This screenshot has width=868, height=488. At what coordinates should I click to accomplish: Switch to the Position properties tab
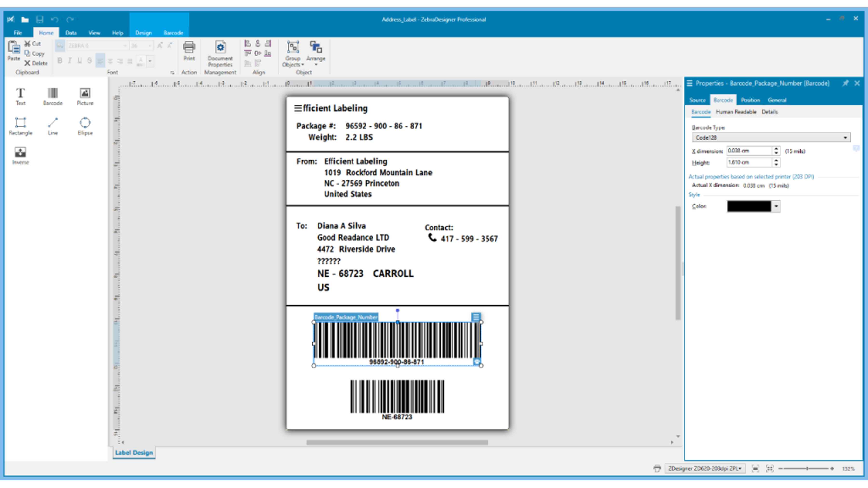pyautogui.click(x=751, y=100)
